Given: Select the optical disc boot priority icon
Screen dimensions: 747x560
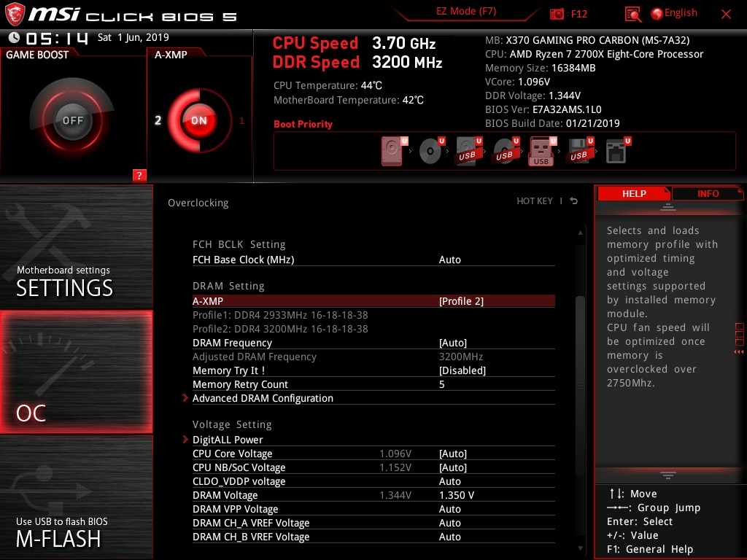Looking at the screenshot, I should (430, 151).
